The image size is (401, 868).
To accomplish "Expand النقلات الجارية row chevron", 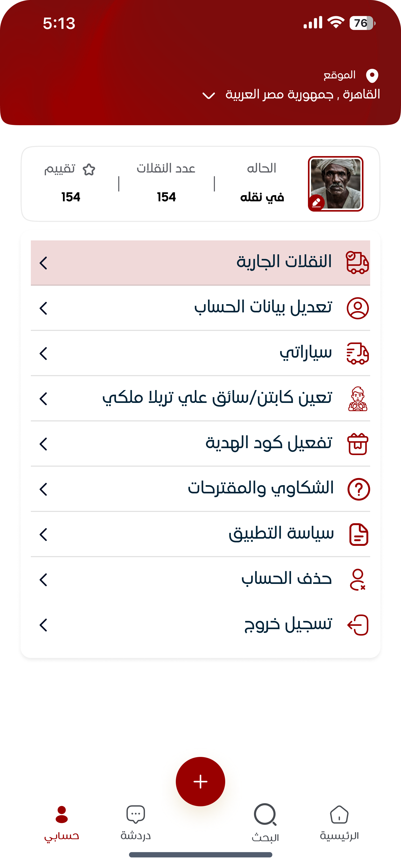I will point(43,263).
